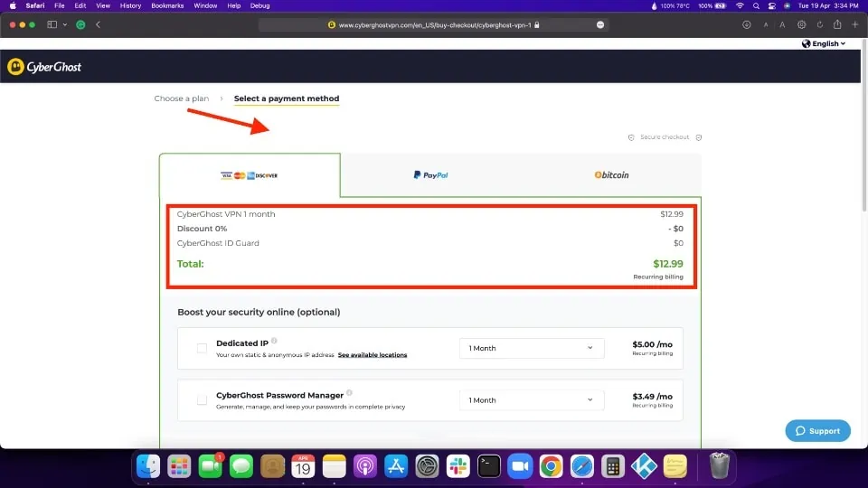Click the Secure checkout label

click(665, 137)
